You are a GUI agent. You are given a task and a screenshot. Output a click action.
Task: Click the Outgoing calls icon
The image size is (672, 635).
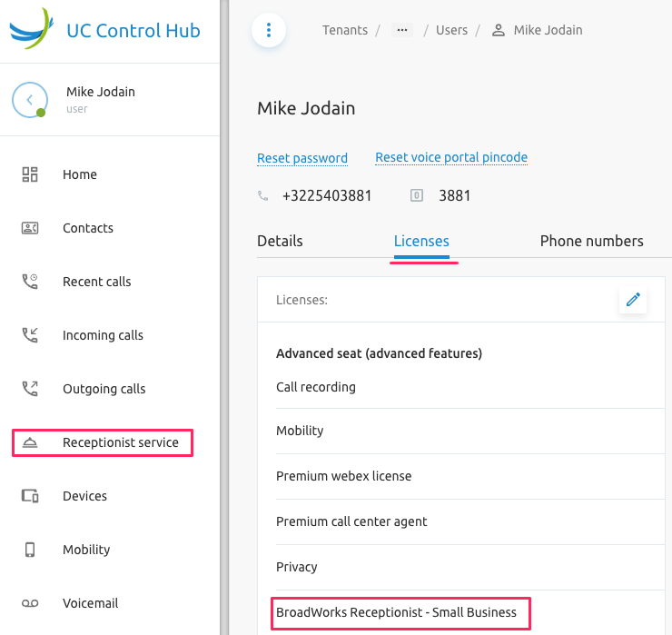[x=30, y=389]
